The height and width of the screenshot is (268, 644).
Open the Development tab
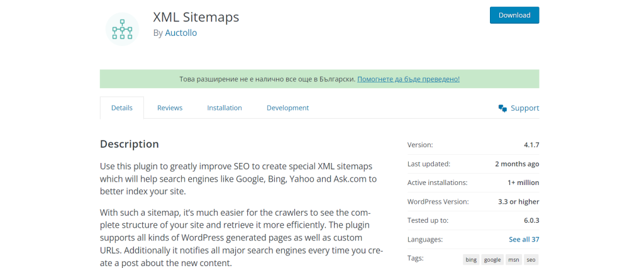click(x=287, y=108)
